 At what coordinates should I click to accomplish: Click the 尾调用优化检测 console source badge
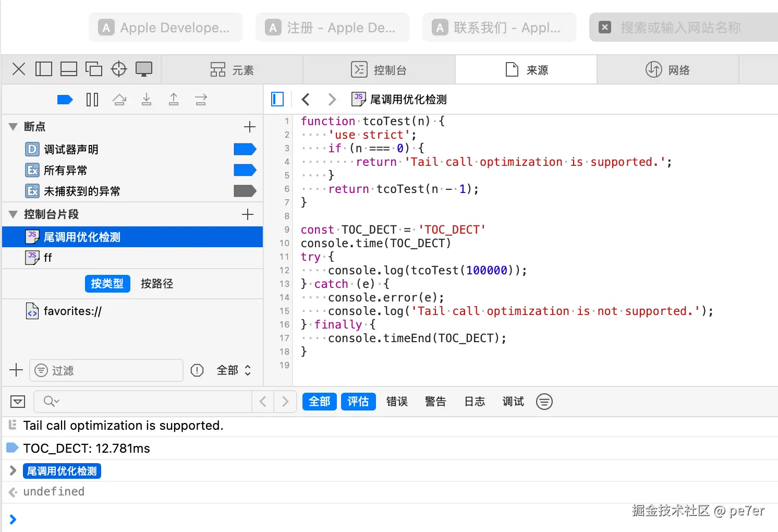[x=62, y=471]
